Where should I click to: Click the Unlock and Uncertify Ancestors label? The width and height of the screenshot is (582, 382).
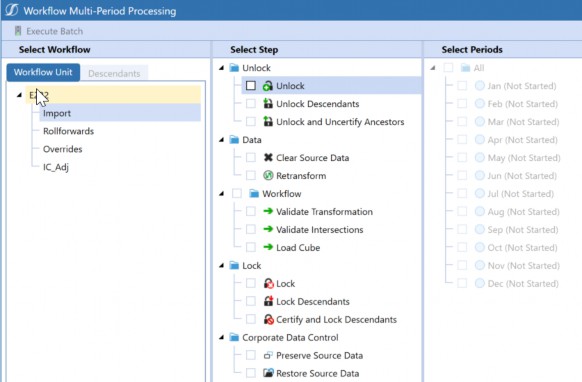(340, 122)
